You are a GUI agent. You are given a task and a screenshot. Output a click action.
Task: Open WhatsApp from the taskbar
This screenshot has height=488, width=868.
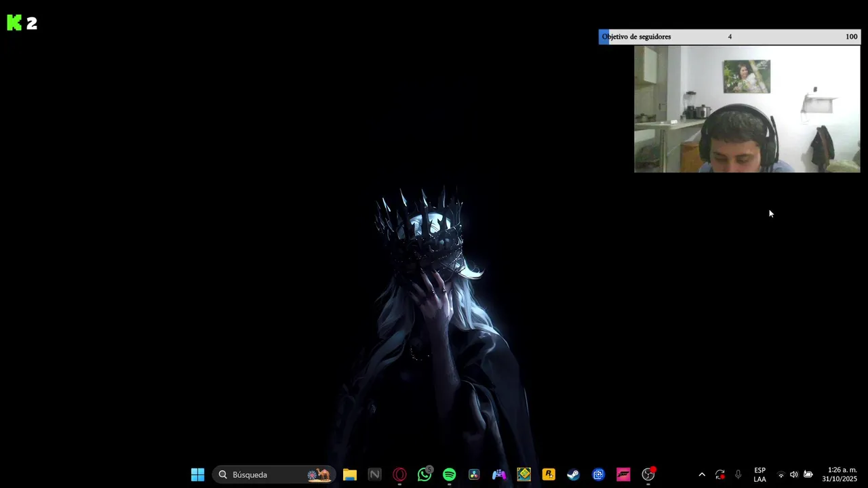point(425,474)
